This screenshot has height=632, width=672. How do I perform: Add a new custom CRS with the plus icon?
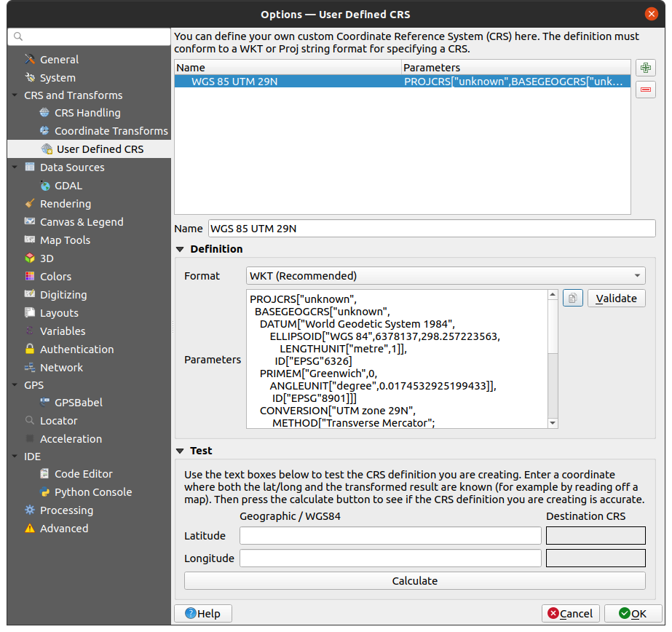pyautogui.click(x=645, y=67)
